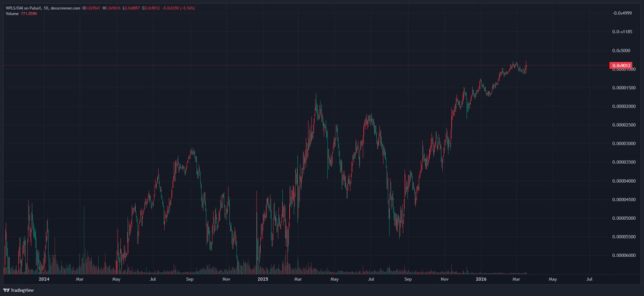Select the Volume 771.059K indicator legend

[21, 13]
